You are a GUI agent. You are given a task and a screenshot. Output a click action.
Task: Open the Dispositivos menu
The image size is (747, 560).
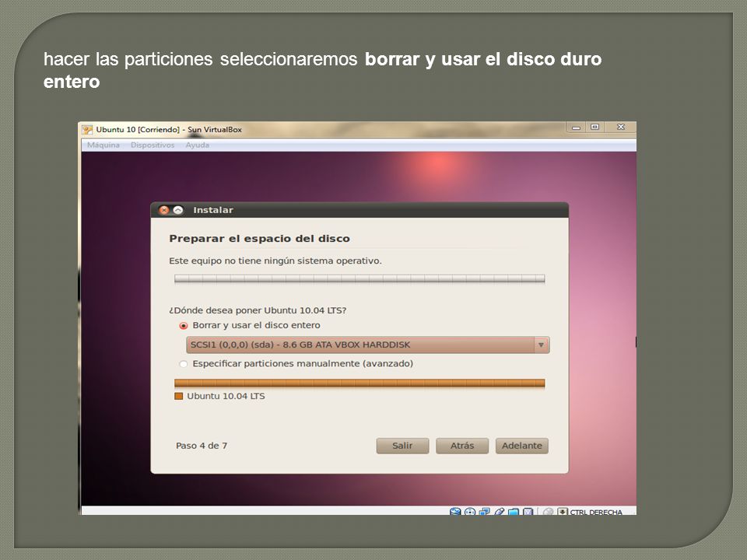153,145
